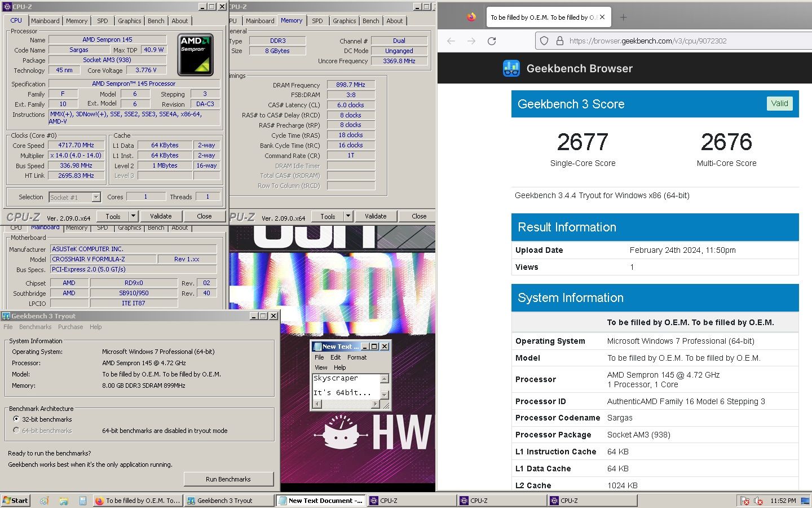812x508 pixels.
Task: Open the calculator Quick Launch icon
Action: coord(83,501)
